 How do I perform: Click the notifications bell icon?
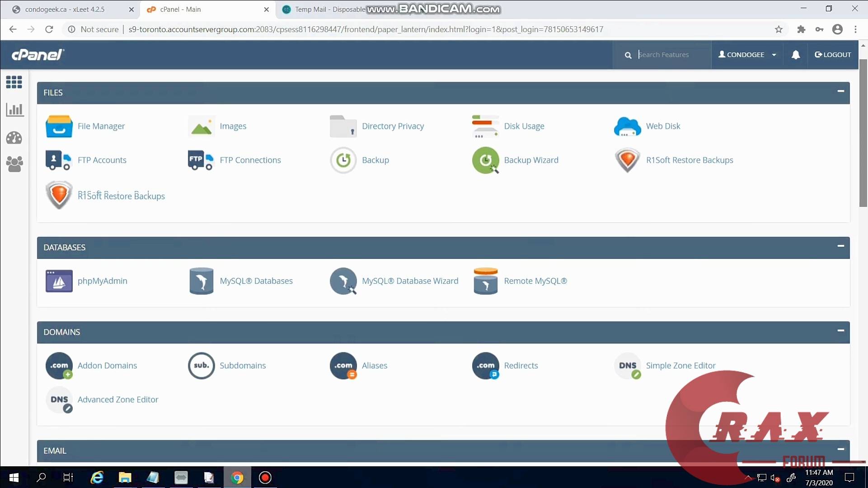point(796,55)
